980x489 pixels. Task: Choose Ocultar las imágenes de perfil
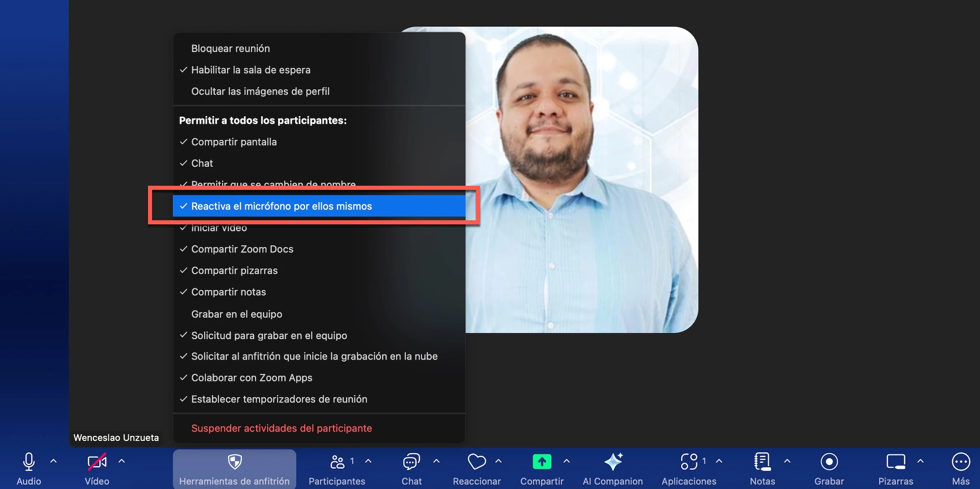(260, 91)
